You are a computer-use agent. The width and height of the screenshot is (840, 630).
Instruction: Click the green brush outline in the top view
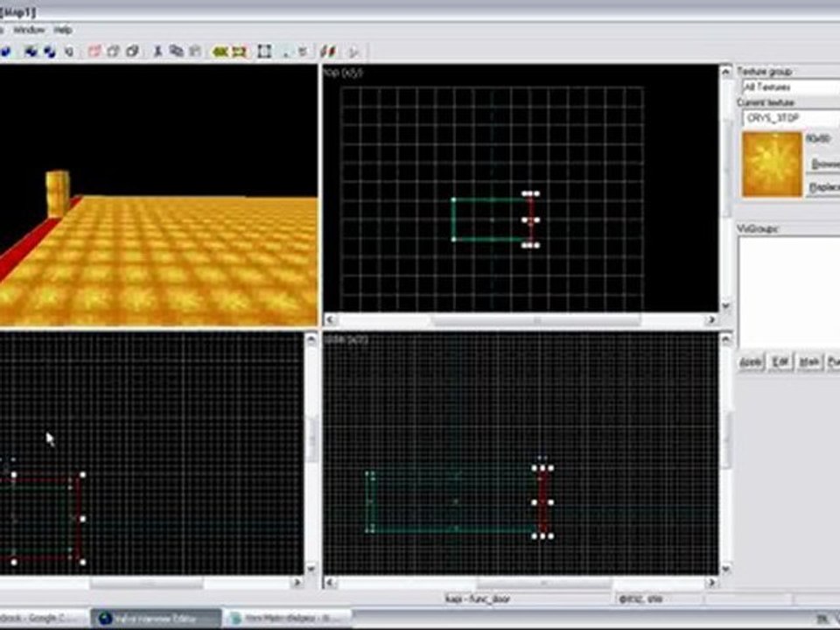tap(490, 220)
